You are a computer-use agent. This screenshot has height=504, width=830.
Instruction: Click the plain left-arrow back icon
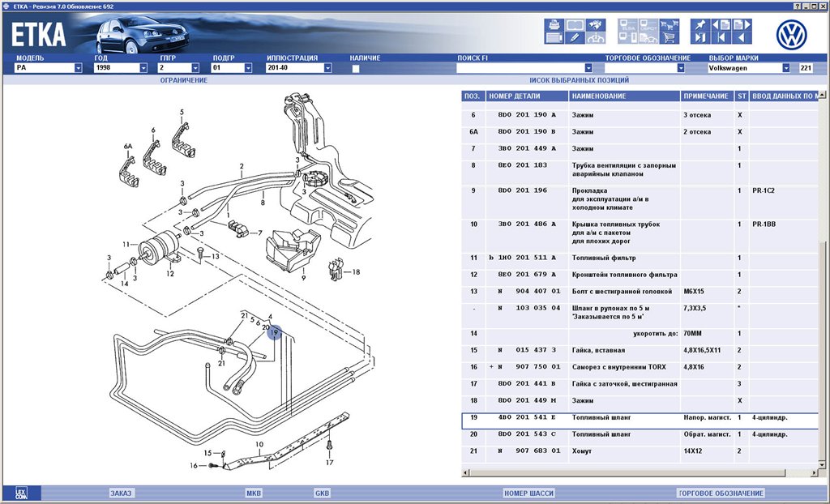point(742,37)
